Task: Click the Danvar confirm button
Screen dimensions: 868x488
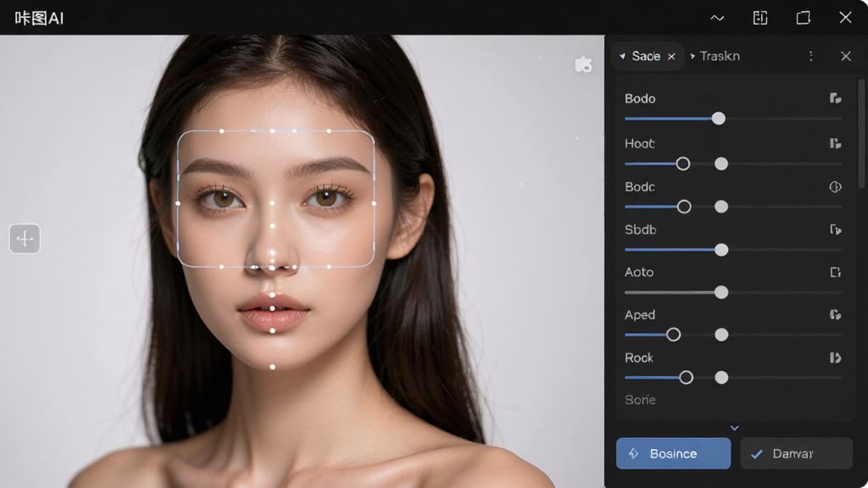Action: [796, 454]
